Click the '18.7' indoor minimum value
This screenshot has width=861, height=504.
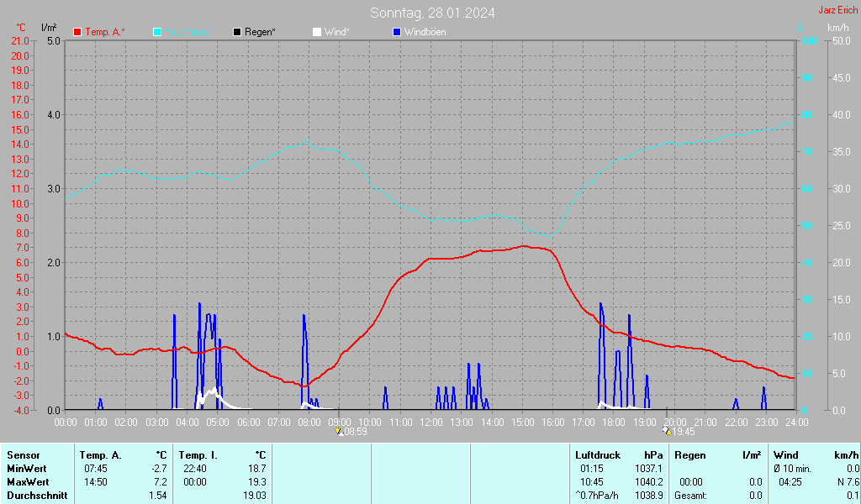(x=257, y=469)
